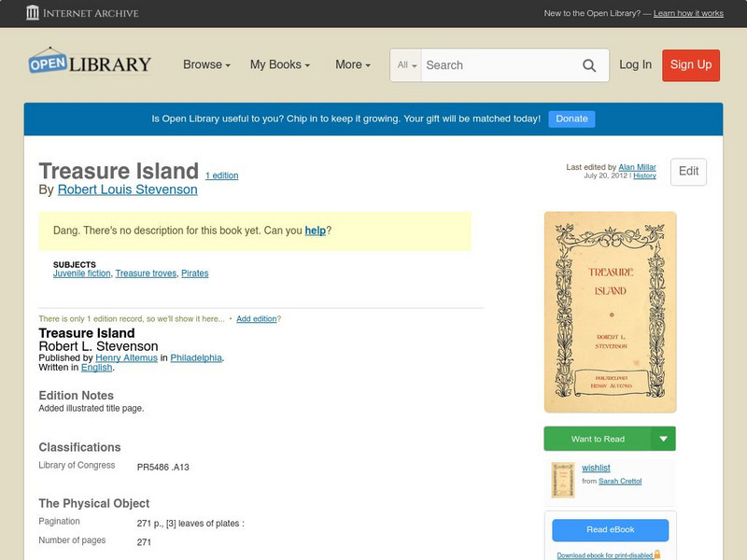The image size is (747, 560).
Task: Click inside the Search field
Action: [x=500, y=65]
